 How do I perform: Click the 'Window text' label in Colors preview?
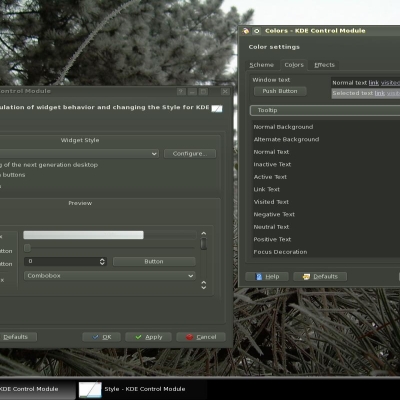tap(271, 80)
